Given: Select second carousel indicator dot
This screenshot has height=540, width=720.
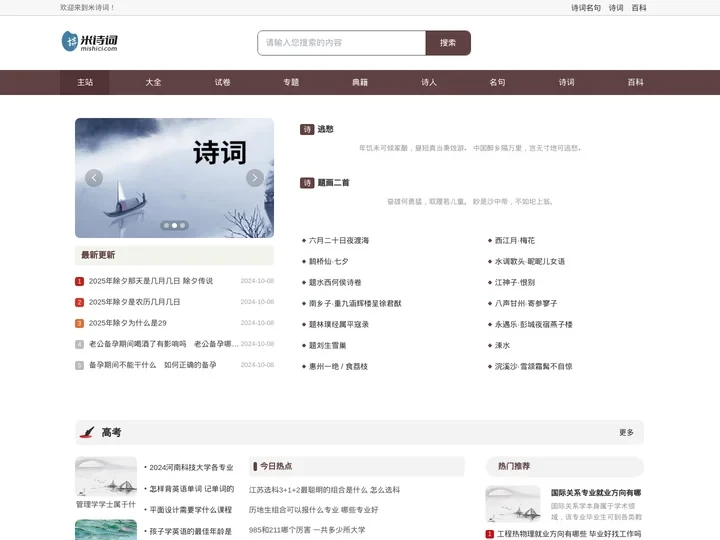Looking at the screenshot, I should tap(174, 225).
